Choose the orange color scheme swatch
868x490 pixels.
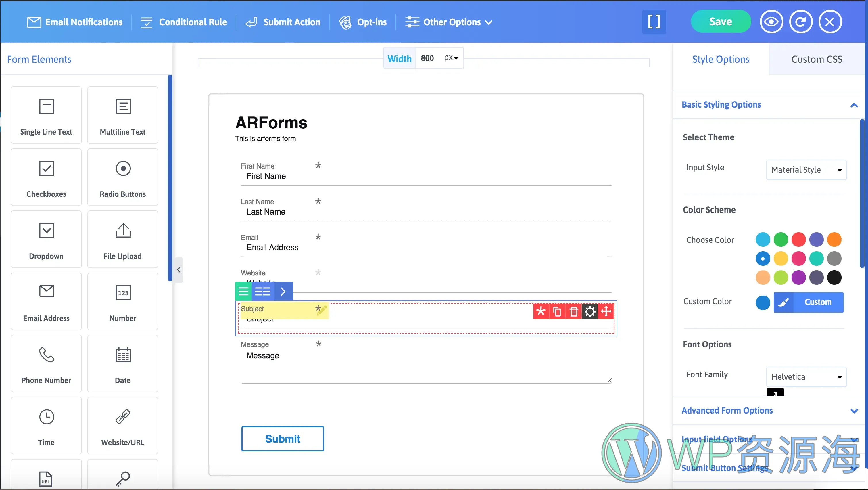tap(834, 240)
